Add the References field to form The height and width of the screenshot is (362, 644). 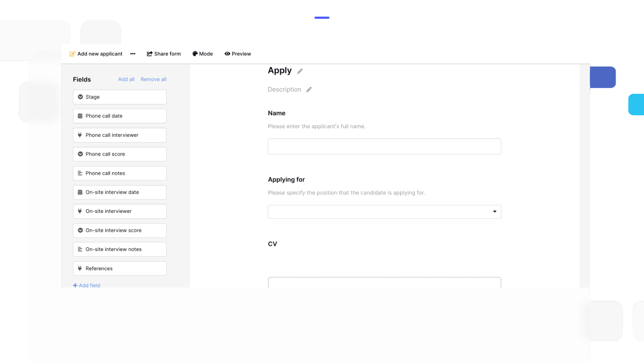pyautogui.click(x=120, y=269)
